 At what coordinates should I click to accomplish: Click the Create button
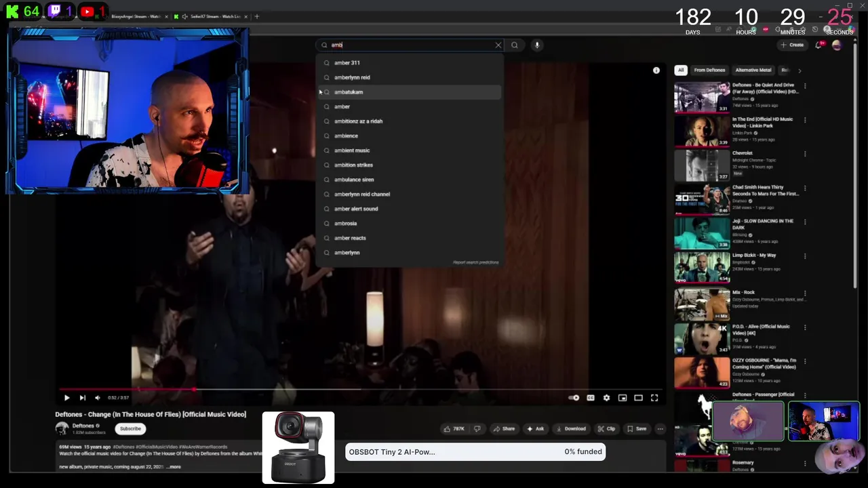pos(792,45)
